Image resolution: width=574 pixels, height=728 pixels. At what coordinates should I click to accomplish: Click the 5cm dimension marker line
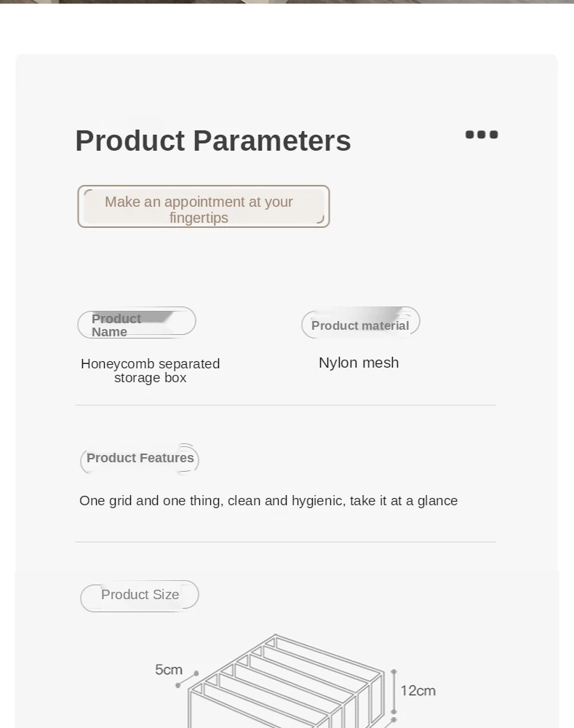[x=187, y=679]
